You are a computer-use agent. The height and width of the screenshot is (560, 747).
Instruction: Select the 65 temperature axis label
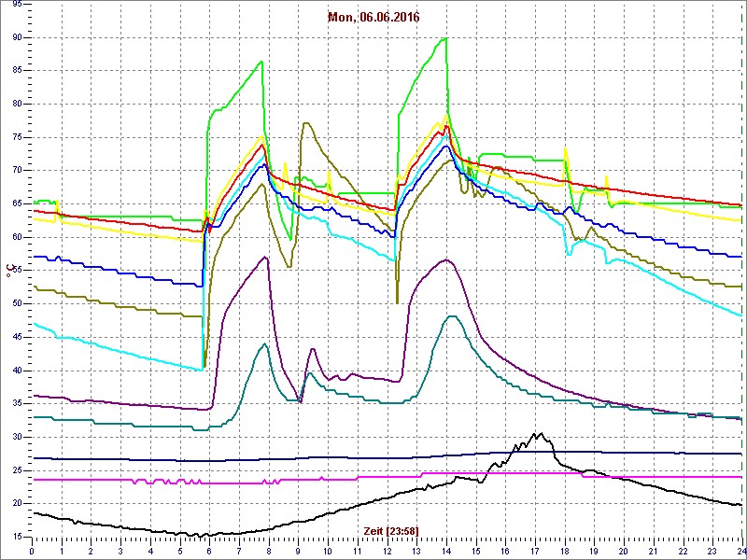pyautogui.click(x=17, y=204)
